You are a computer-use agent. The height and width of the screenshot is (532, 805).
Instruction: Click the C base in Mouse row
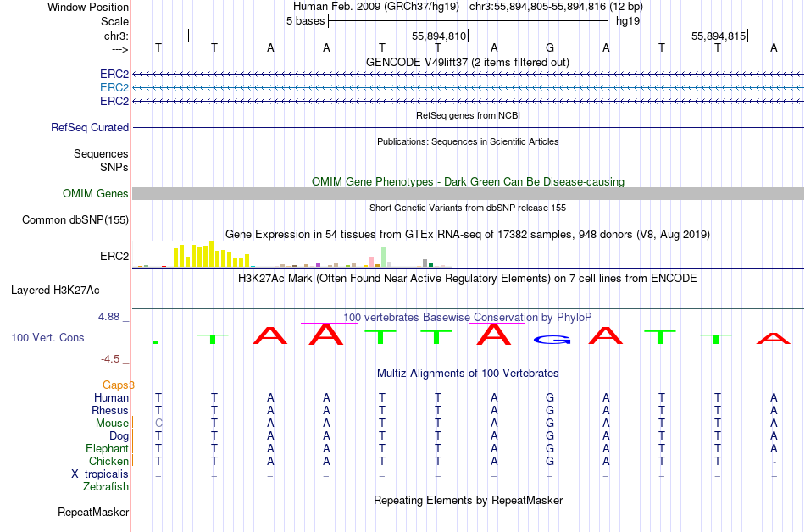click(x=158, y=424)
